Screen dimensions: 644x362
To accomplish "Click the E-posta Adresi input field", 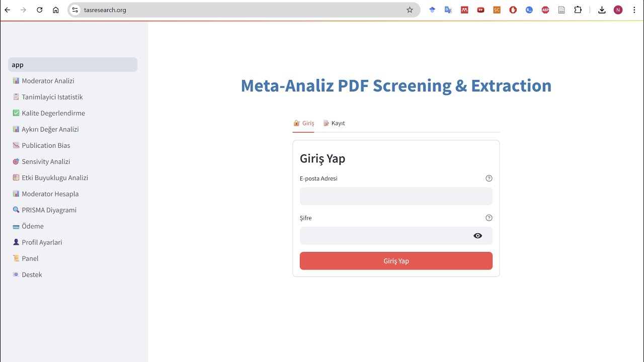I will tap(396, 196).
